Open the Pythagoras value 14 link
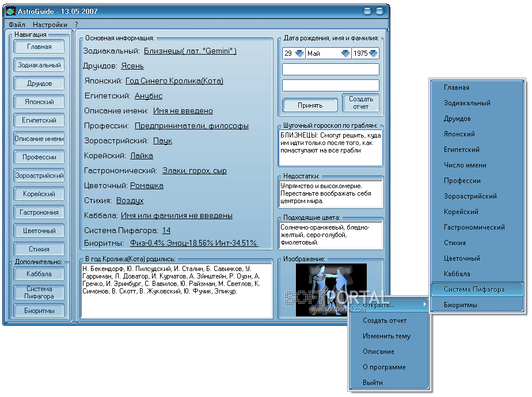The height and width of the screenshot is (397, 532). point(166,230)
